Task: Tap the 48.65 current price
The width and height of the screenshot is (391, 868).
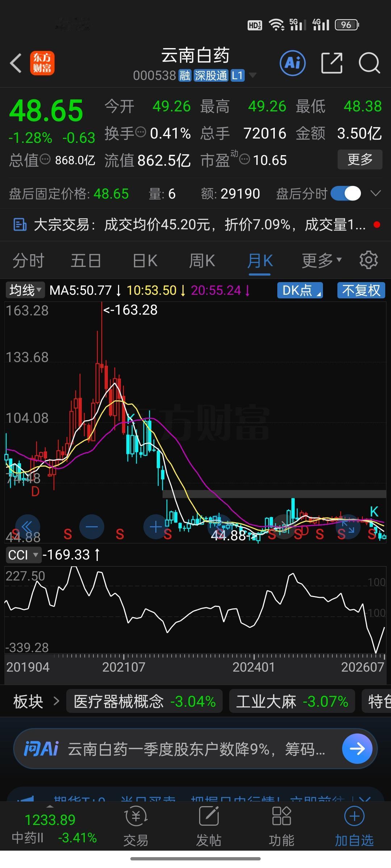Action: [46, 110]
